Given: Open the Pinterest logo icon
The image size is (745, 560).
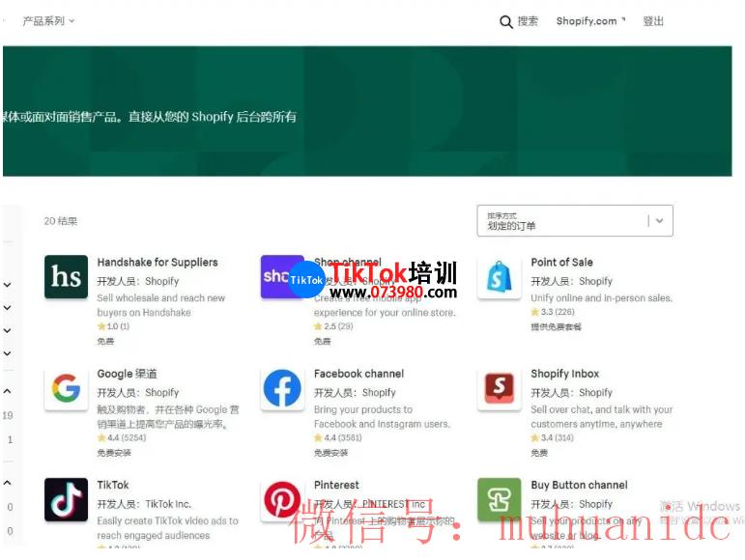Looking at the screenshot, I should tap(283, 499).
